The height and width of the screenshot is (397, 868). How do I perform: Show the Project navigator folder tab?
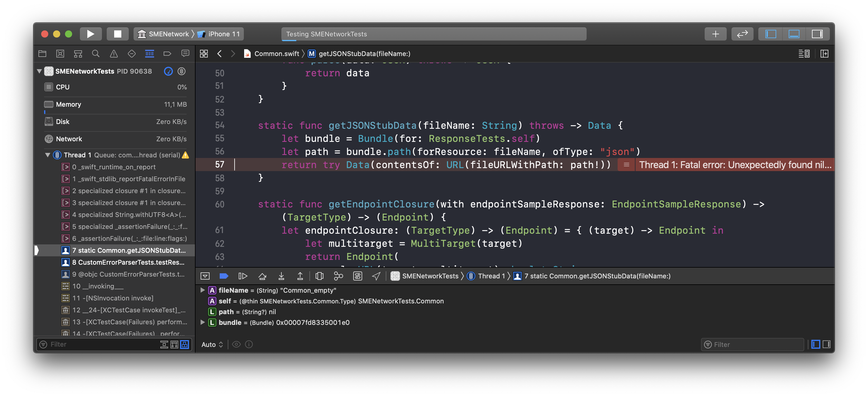pos(42,54)
